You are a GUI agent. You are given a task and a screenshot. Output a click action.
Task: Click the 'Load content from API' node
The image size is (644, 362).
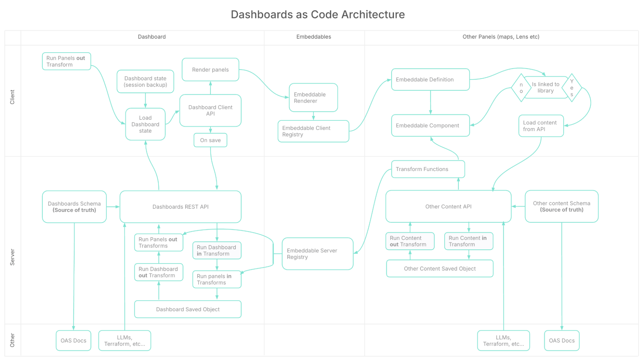click(541, 126)
